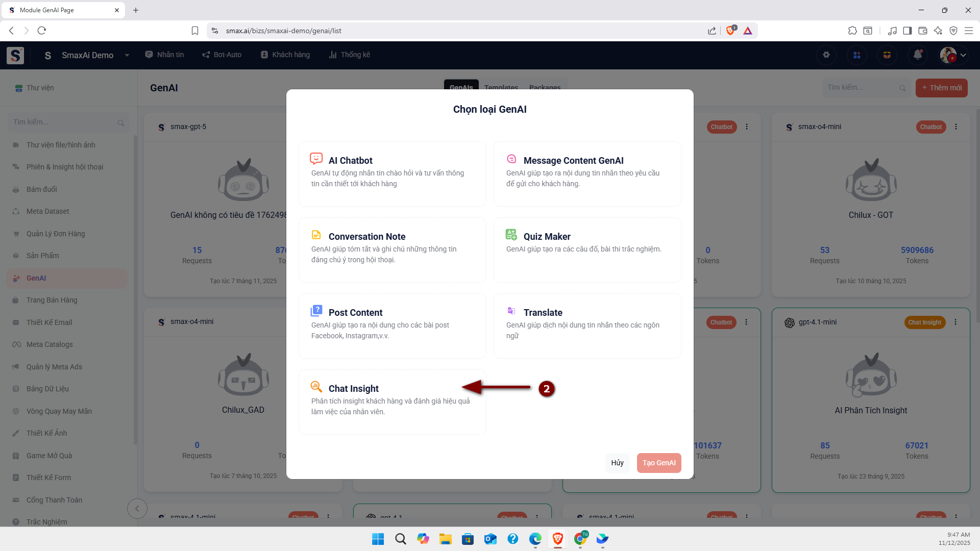Screen dimensions: 980x551
Task: Click the Hủy cancel button
Action: [x=617, y=463]
